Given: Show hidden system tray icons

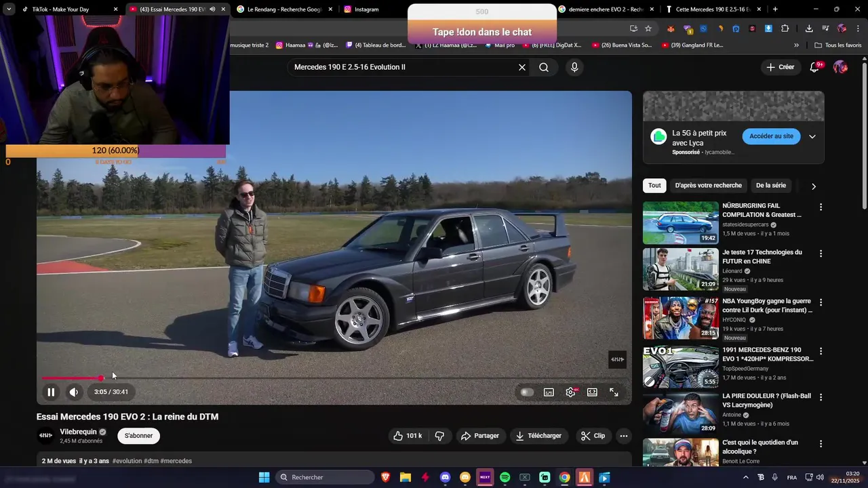Looking at the screenshot, I should (746, 477).
